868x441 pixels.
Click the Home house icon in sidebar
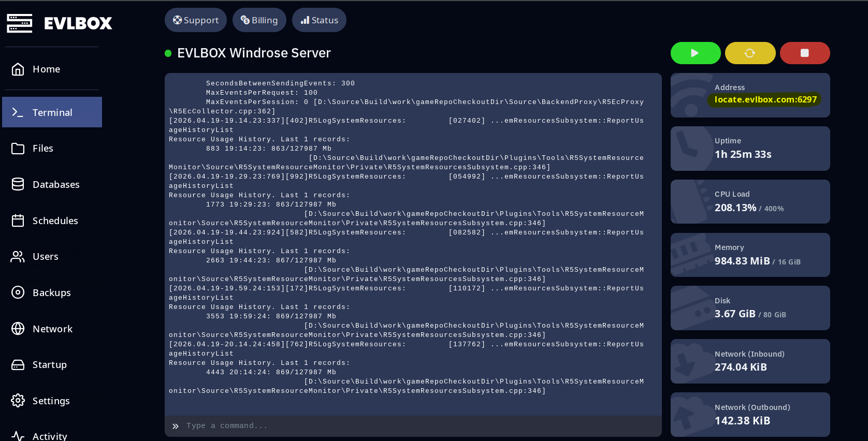(18, 69)
